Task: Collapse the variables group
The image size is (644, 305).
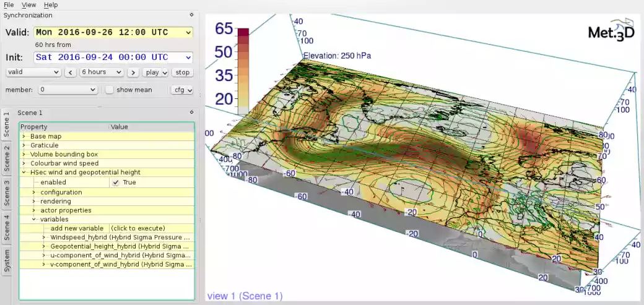Action: [33, 219]
